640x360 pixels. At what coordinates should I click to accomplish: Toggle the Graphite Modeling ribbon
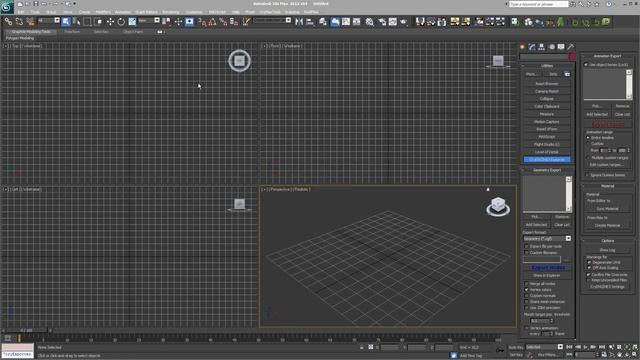(335, 22)
